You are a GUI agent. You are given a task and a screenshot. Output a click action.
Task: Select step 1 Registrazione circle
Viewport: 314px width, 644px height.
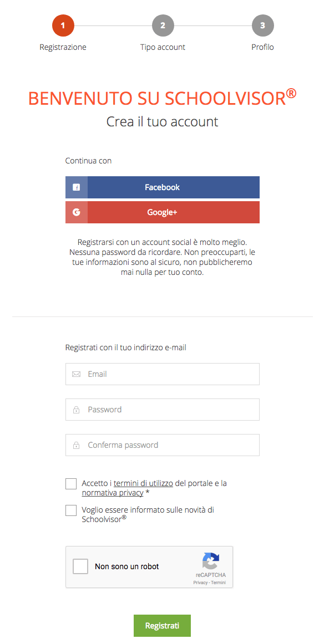pyautogui.click(x=63, y=25)
